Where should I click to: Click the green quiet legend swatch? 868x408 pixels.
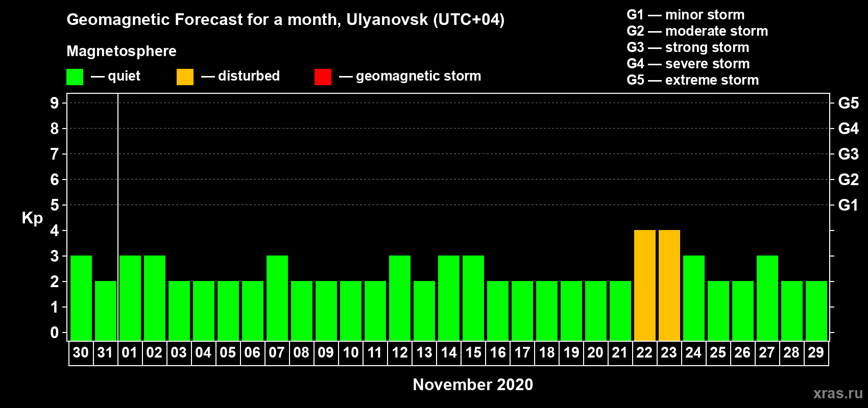(x=75, y=77)
